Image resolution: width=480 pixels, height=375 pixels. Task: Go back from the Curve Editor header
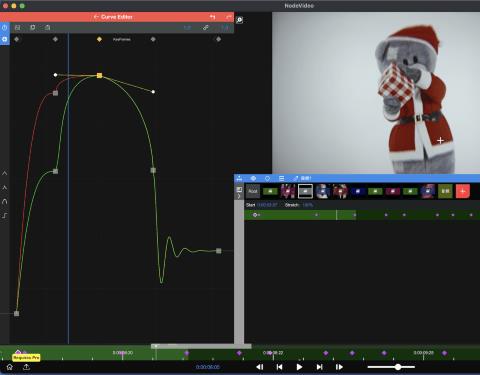pos(96,17)
